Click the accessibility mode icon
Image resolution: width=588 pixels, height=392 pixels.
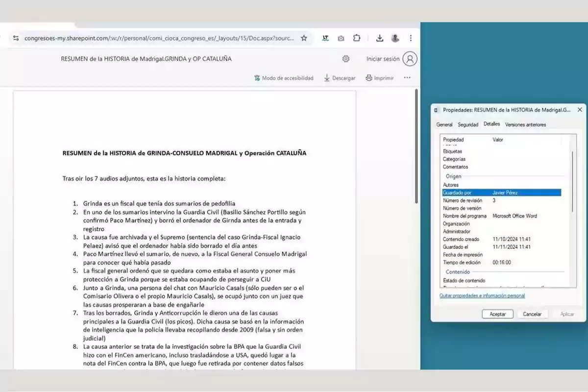tap(257, 78)
